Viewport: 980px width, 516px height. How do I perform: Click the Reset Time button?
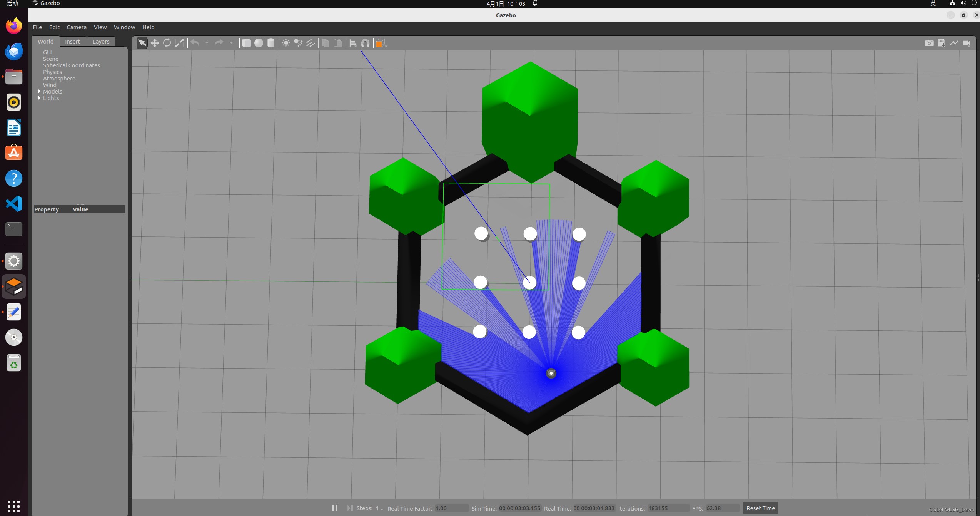[x=760, y=508]
